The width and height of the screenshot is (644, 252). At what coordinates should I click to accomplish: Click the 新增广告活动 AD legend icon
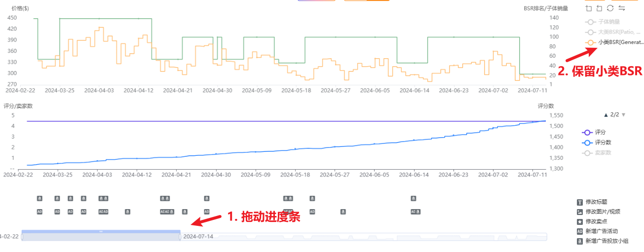580,231
